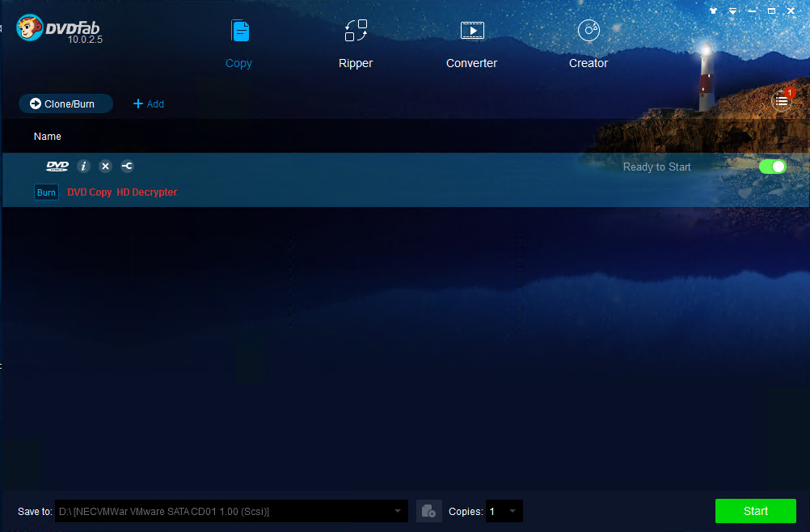This screenshot has height=532, width=810.
Task: Maximize the DVDFab window
Action: pos(771,11)
